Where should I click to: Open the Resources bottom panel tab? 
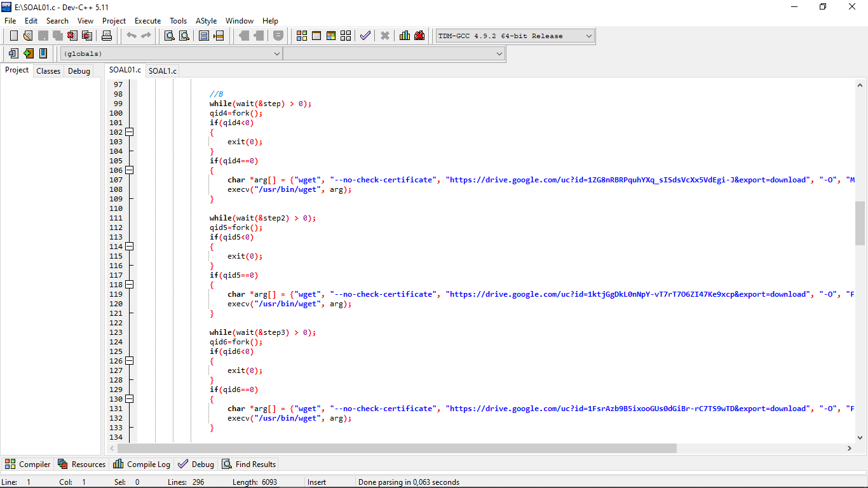pyautogui.click(x=81, y=464)
